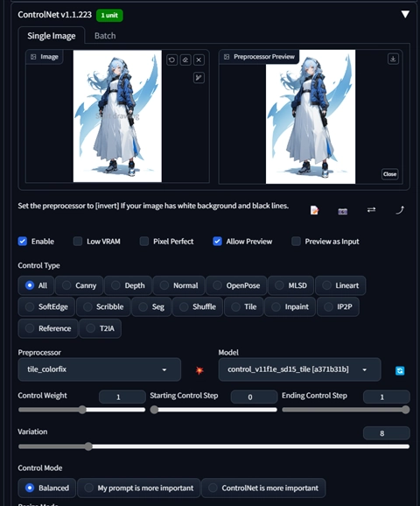Click the Starting Control Step slider
Viewport: 420px width, 506px height.
click(x=213, y=410)
